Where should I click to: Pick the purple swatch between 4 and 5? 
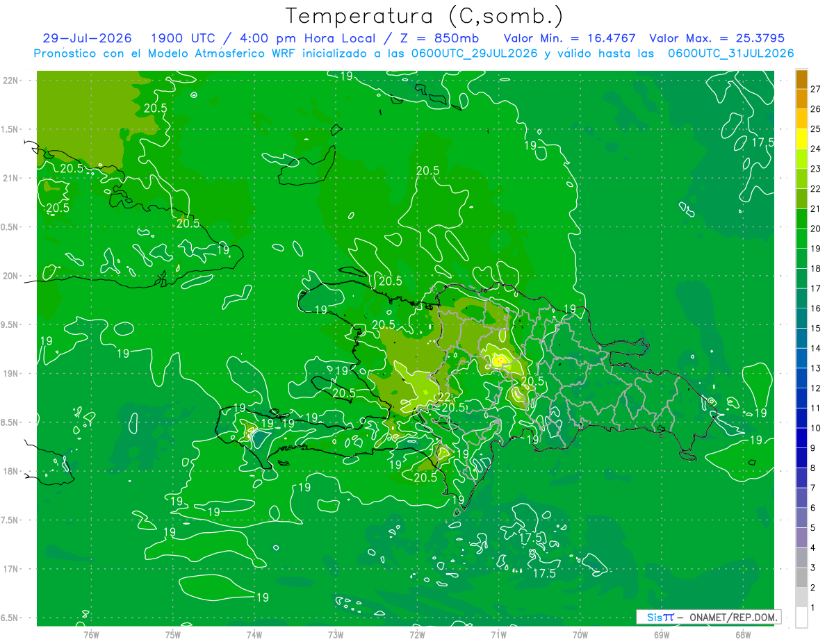pos(802,538)
